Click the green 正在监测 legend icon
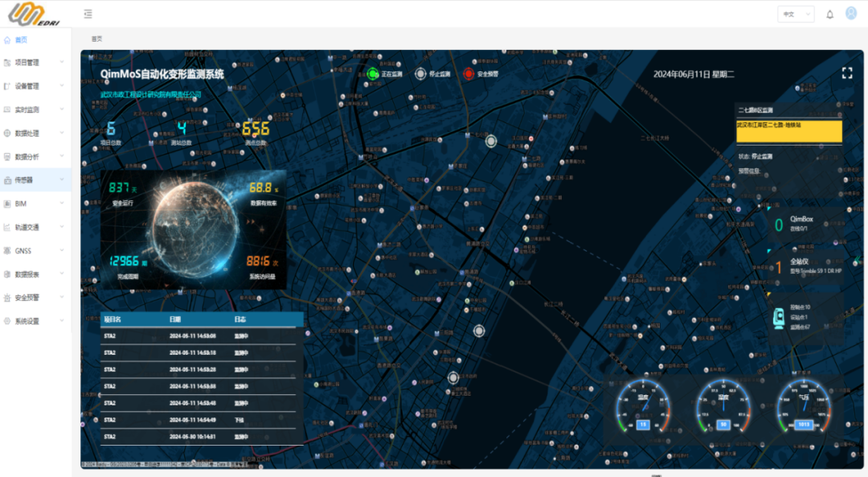Image resolution: width=868 pixels, height=477 pixels. pyautogui.click(x=373, y=74)
